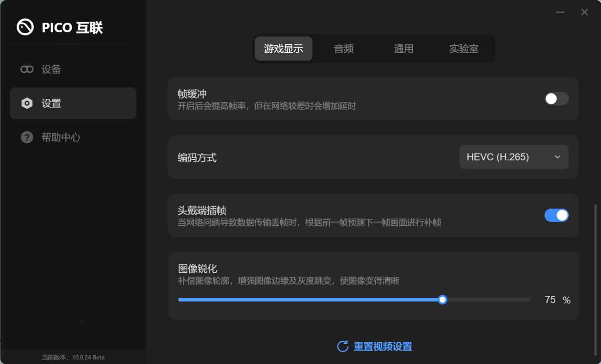Click the PICO logo icon
The width and height of the screenshot is (601, 364).
click(25, 27)
